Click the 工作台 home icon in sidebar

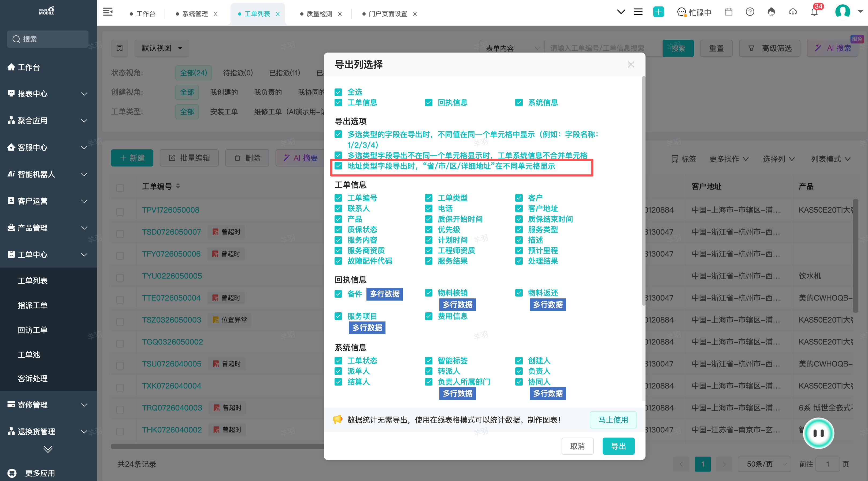pyautogui.click(x=11, y=67)
